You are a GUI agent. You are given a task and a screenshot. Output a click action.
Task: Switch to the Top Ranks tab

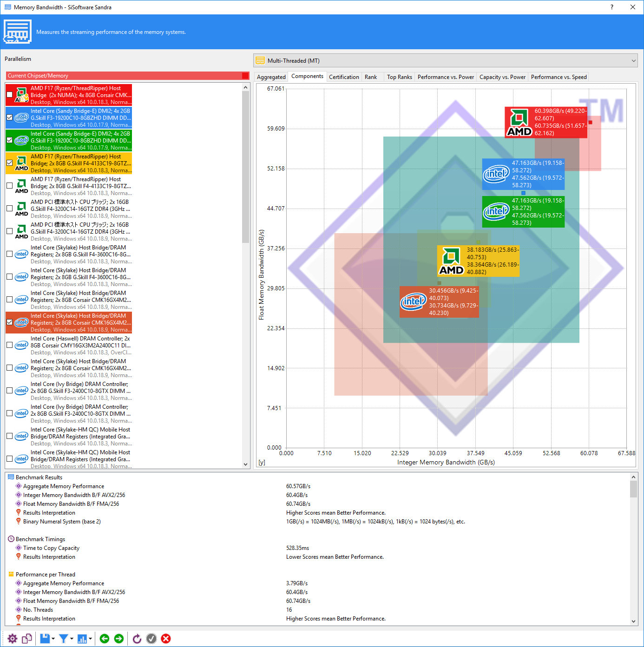400,77
